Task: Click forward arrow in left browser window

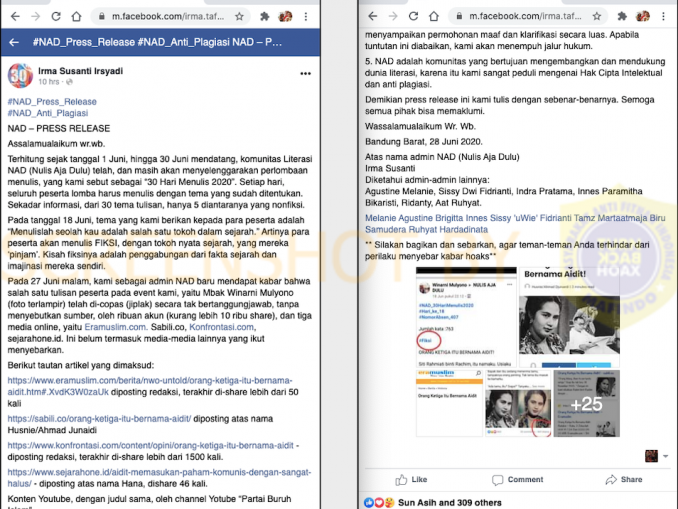Action: coord(35,16)
